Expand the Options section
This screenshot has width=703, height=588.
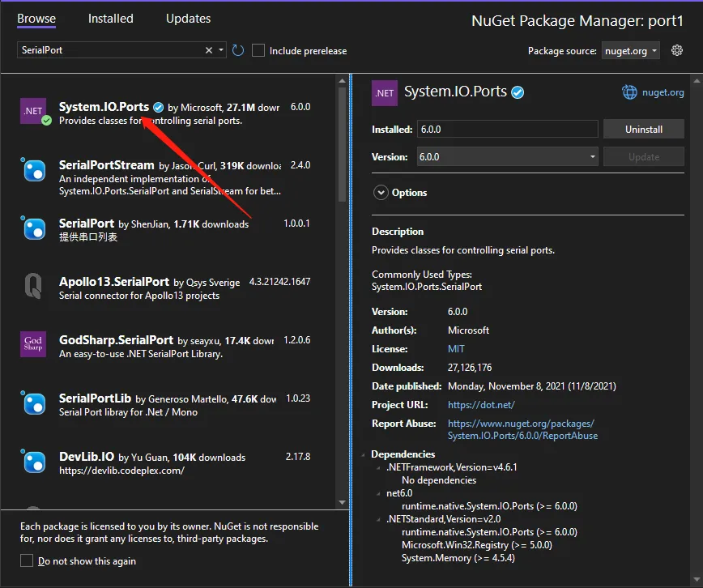[x=381, y=193]
